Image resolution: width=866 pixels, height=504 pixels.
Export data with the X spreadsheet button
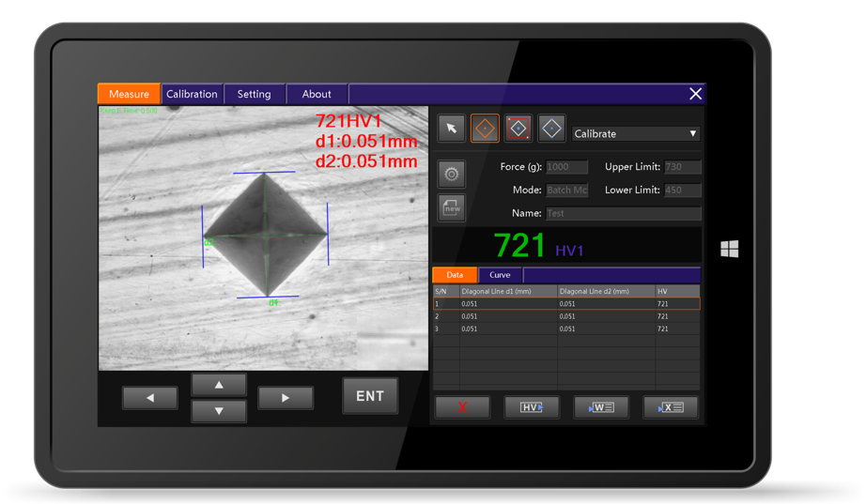pyautogui.click(x=671, y=406)
